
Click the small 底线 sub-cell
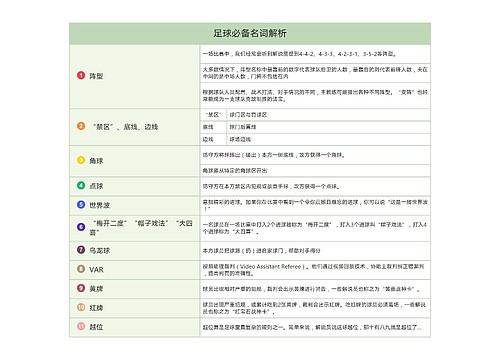tap(213, 127)
